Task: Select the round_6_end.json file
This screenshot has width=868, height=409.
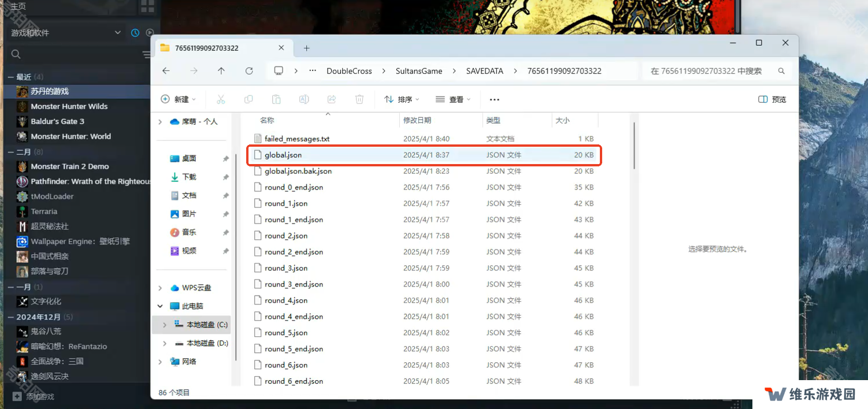Action: click(x=425, y=381)
